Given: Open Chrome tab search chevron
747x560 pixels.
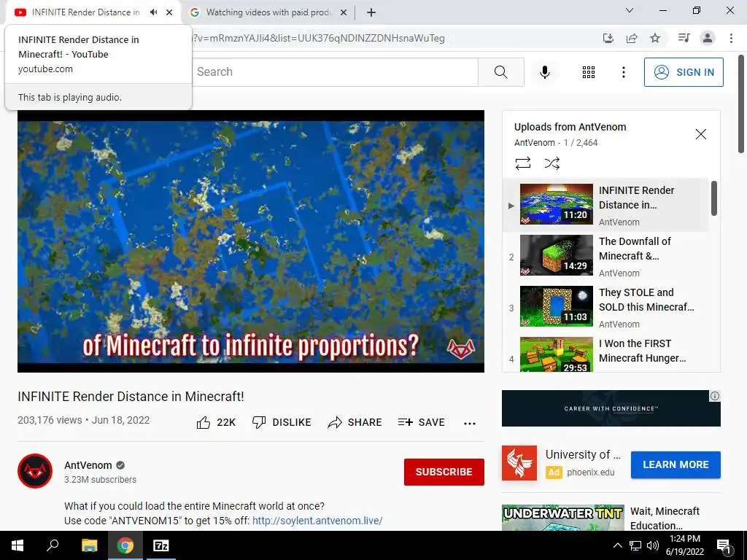Looking at the screenshot, I should tap(630, 10).
